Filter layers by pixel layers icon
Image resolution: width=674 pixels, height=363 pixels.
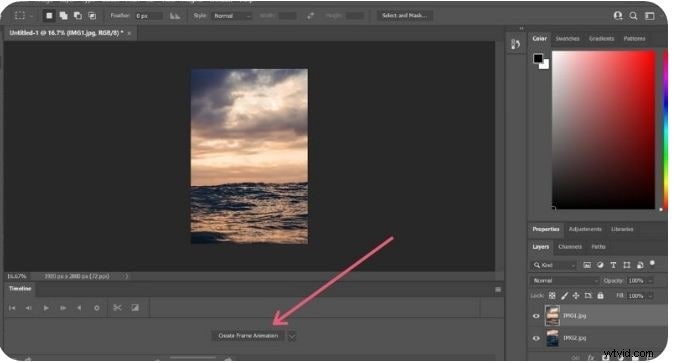tap(587, 265)
